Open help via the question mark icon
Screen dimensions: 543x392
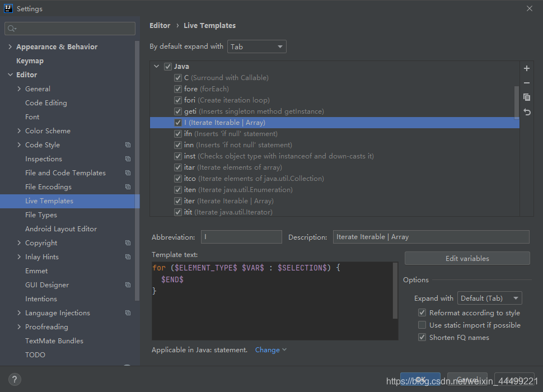15,380
